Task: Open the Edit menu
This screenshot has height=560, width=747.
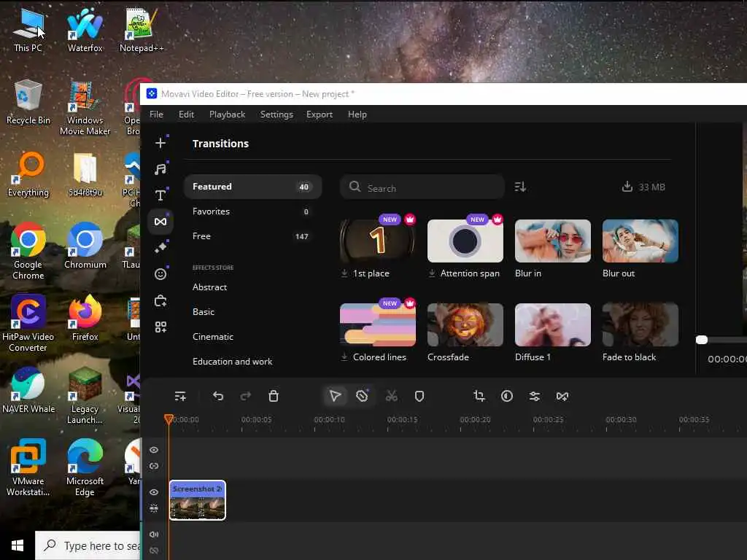Action: 186,114
